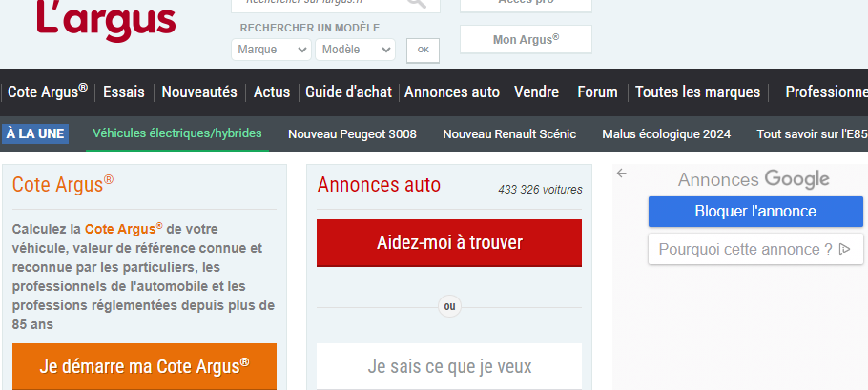This screenshot has width=868, height=390.
Task: Open Nouveau Peugeot 3008 link
Action: click(x=352, y=133)
